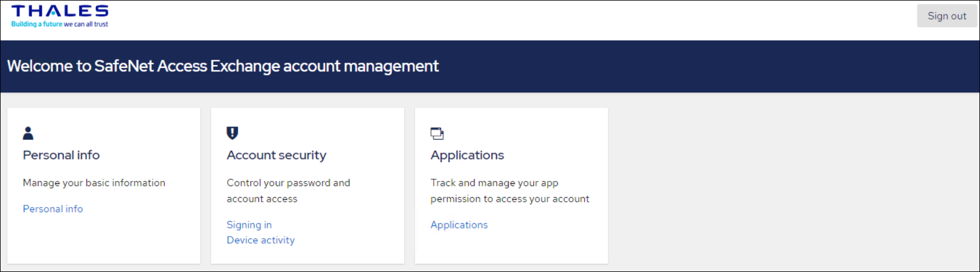
Task: Select the Account security card heading
Action: click(276, 155)
